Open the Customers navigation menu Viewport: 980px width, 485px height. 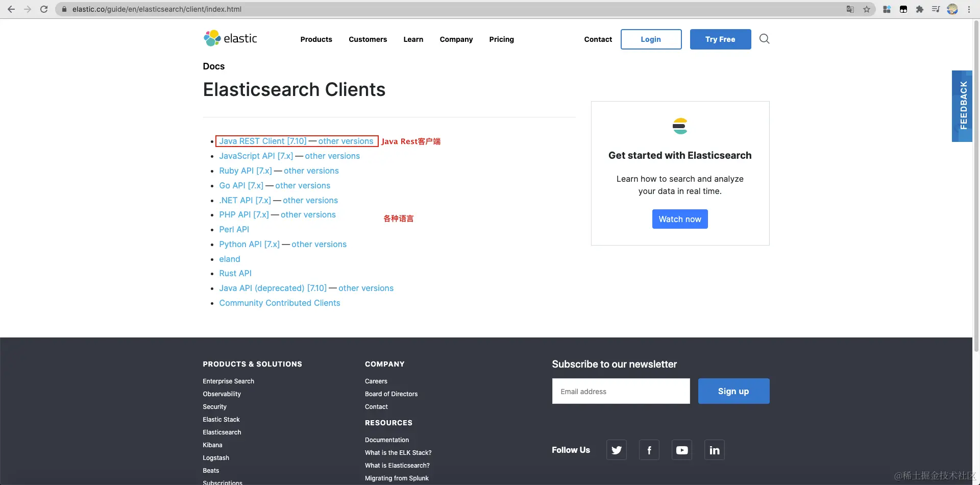[368, 39]
